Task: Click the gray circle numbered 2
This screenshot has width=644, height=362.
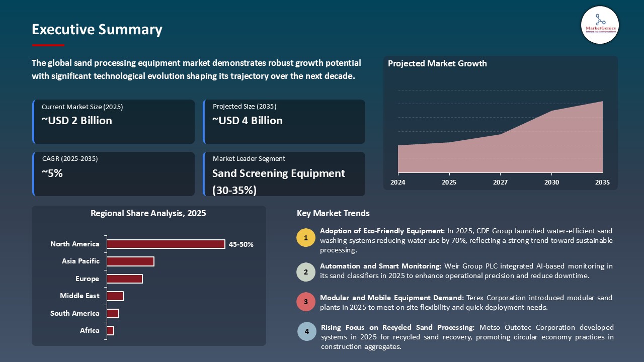Action: pyautogui.click(x=306, y=272)
